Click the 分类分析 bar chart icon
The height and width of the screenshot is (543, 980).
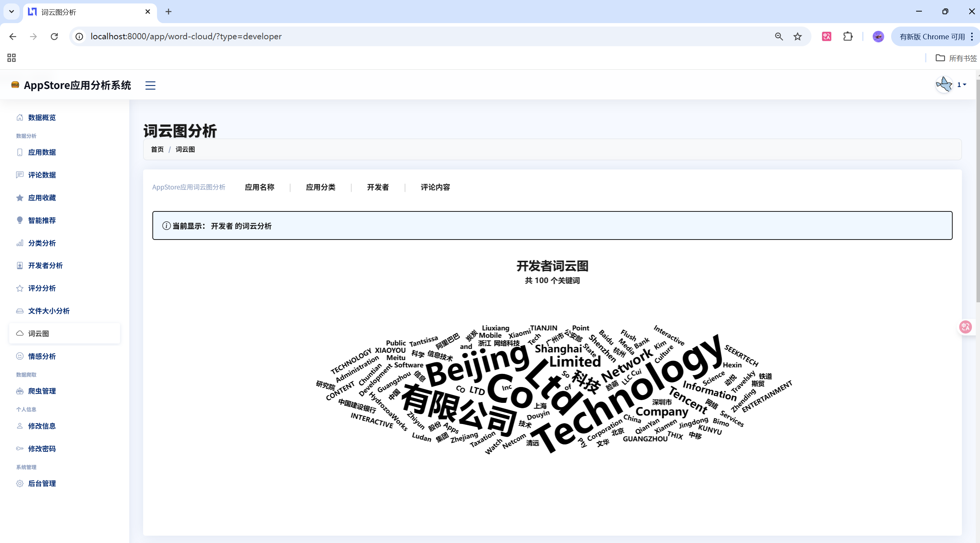[20, 243]
